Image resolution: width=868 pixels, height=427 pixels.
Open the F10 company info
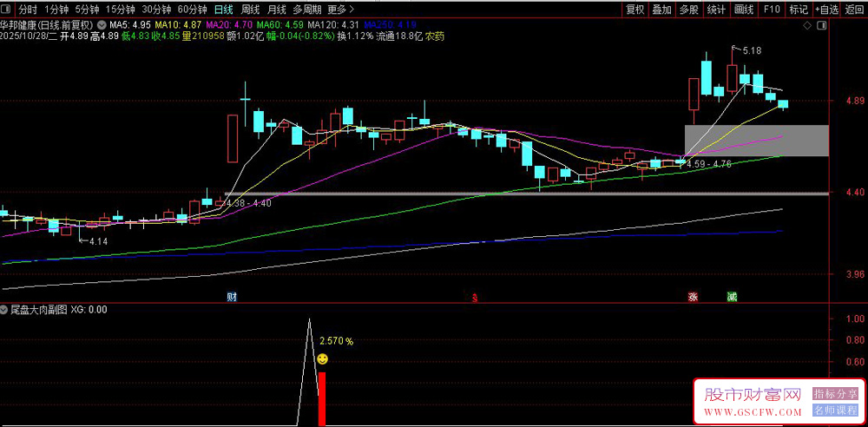point(772,10)
